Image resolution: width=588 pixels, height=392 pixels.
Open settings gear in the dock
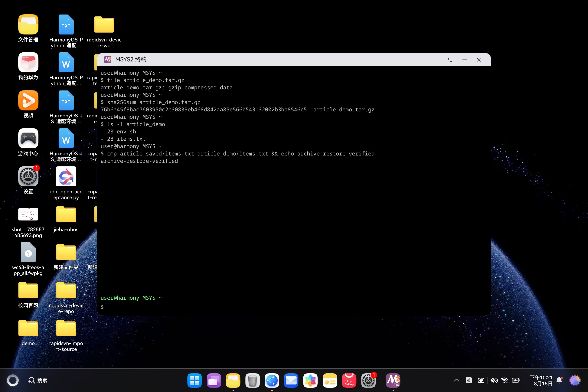click(x=368, y=380)
